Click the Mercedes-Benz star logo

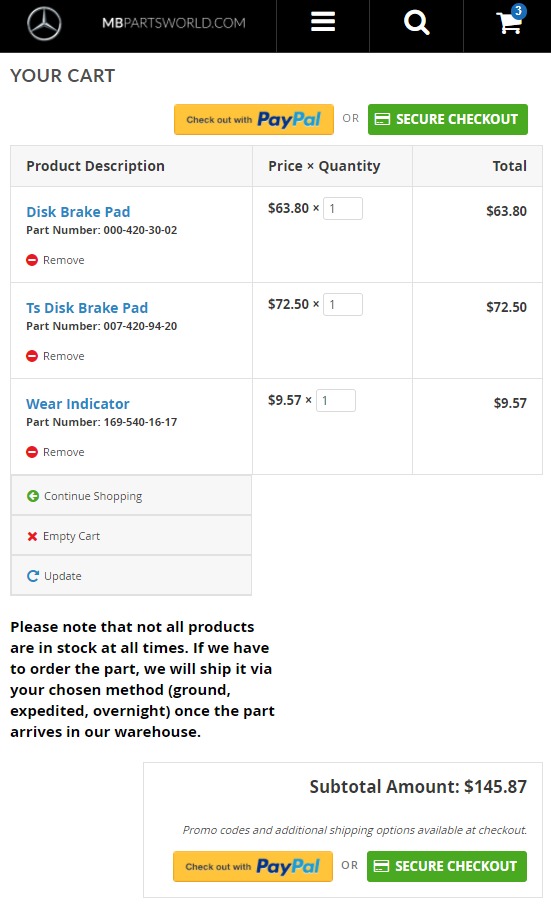point(44,24)
